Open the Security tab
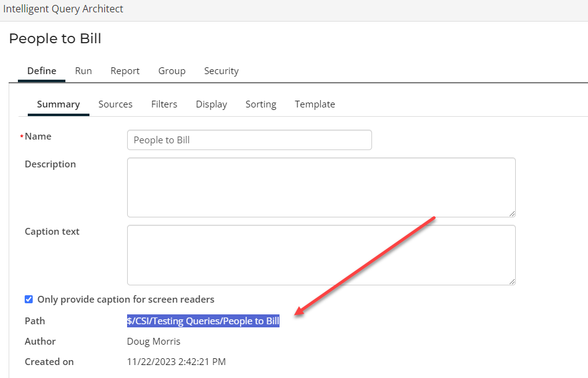 point(221,71)
